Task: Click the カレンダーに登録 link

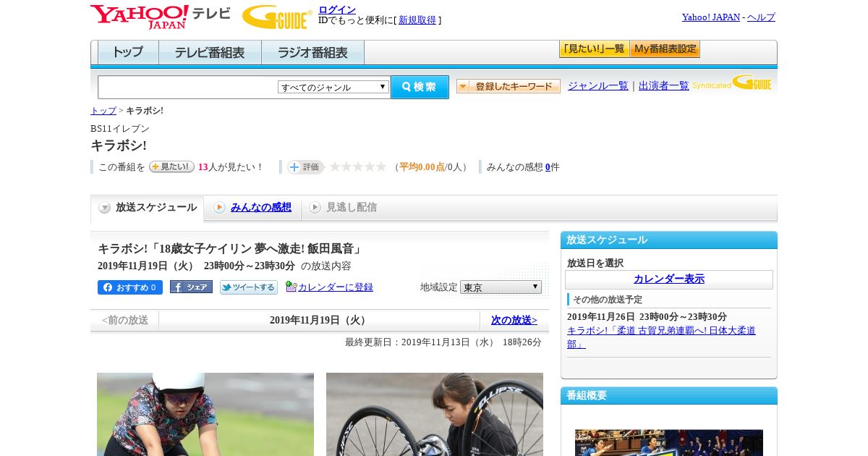Action: [x=336, y=287]
